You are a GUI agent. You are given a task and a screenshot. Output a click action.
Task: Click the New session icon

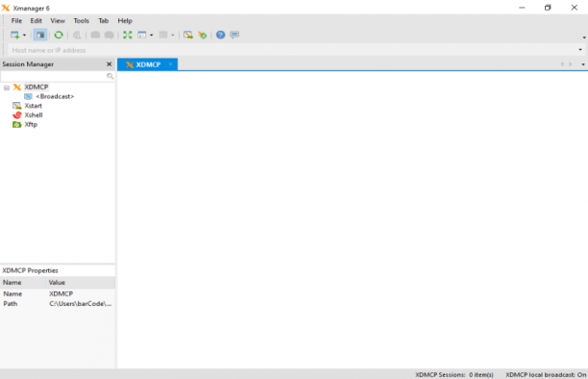(15, 35)
